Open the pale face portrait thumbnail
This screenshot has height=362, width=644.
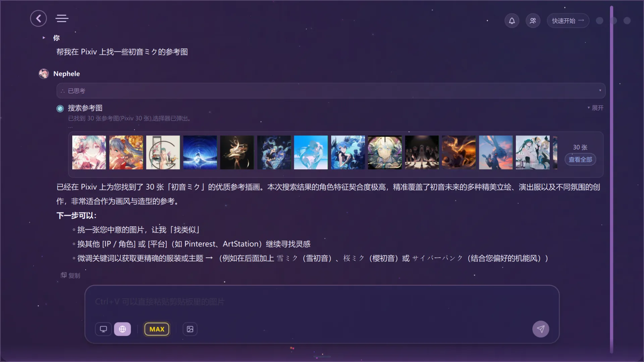(385, 153)
